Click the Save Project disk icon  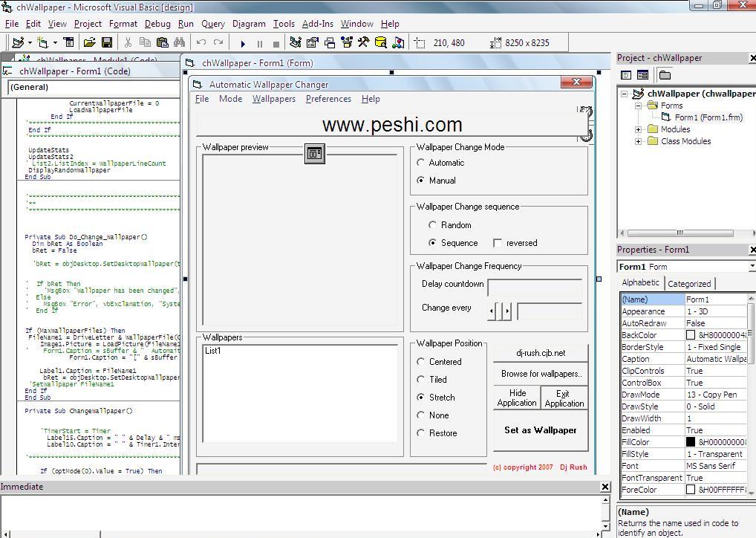[x=107, y=43]
